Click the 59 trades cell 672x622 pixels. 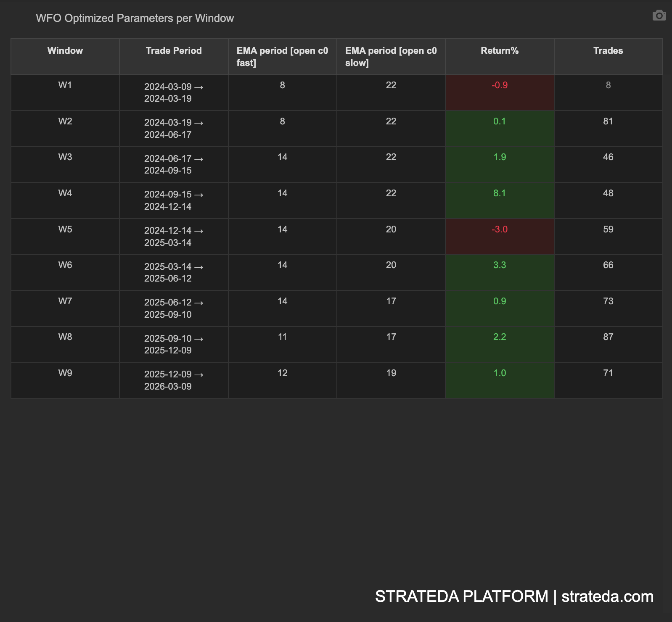tap(608, 237)
